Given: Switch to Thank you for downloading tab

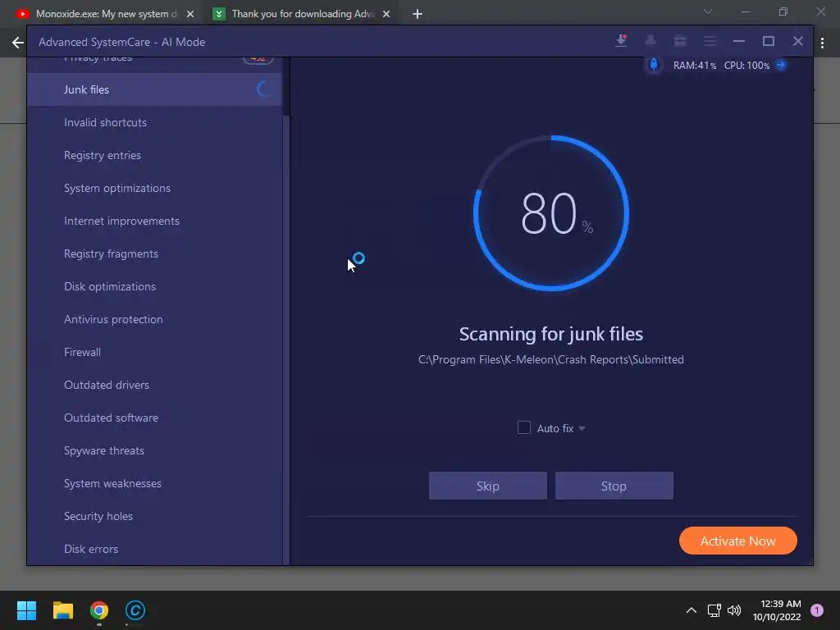Looking at the screenshot, I should 303,14.
